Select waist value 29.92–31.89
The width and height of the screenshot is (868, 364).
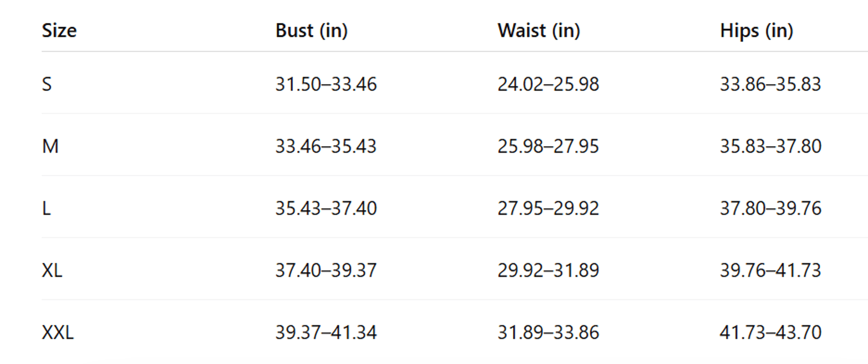[548, 270]
